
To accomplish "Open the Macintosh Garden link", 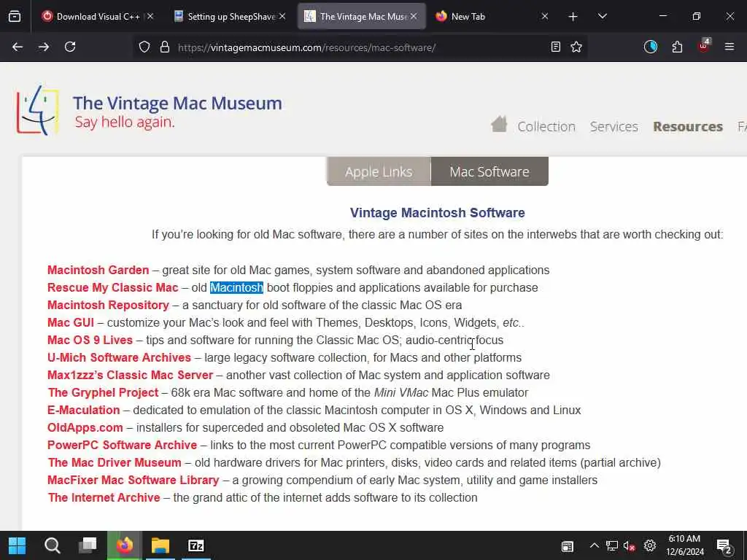I will [x=98, y=270].
